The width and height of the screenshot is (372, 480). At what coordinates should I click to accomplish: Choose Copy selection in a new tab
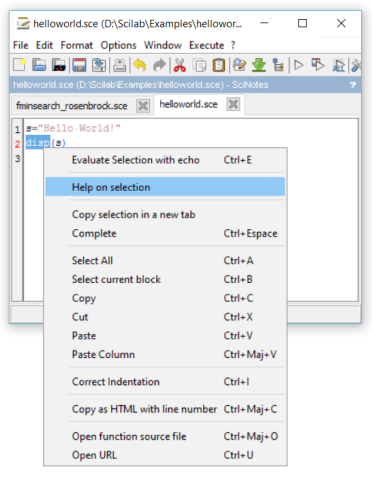coord(165,215)
